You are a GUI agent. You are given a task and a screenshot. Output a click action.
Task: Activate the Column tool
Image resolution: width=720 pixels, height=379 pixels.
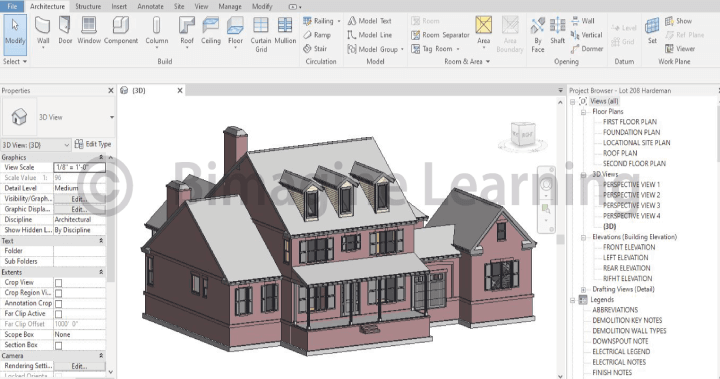point(157,31)
